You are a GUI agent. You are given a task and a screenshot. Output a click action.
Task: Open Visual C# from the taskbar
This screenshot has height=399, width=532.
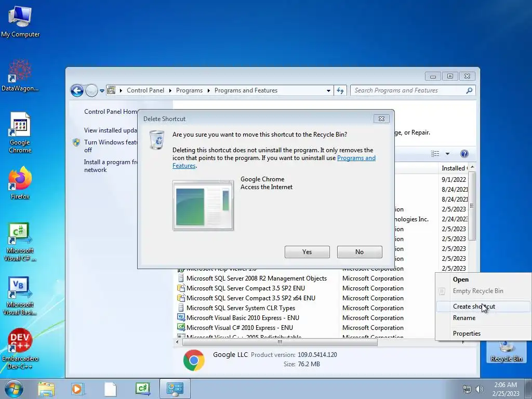pyautogui.click(x=142, y=389)
